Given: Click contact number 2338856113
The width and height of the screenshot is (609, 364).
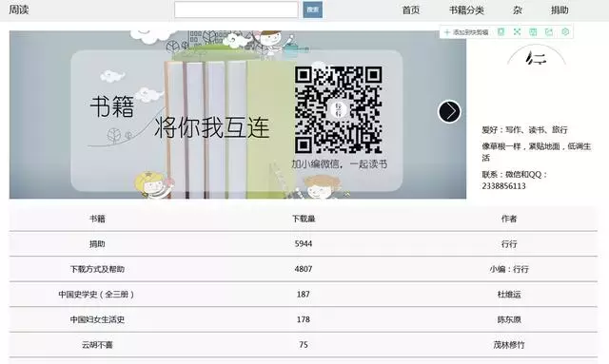Looking at the screenshot, I should click(x=503, y=186).
